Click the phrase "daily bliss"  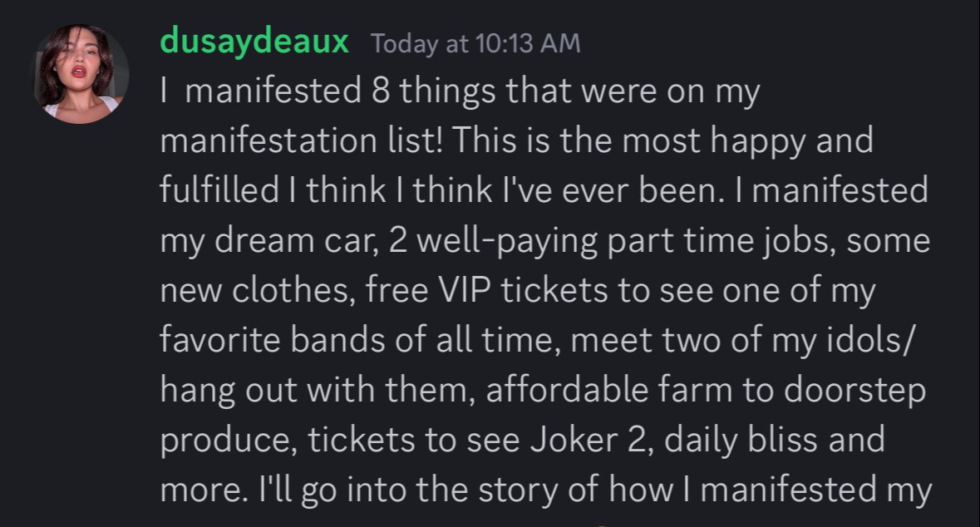tap(765, 441)
